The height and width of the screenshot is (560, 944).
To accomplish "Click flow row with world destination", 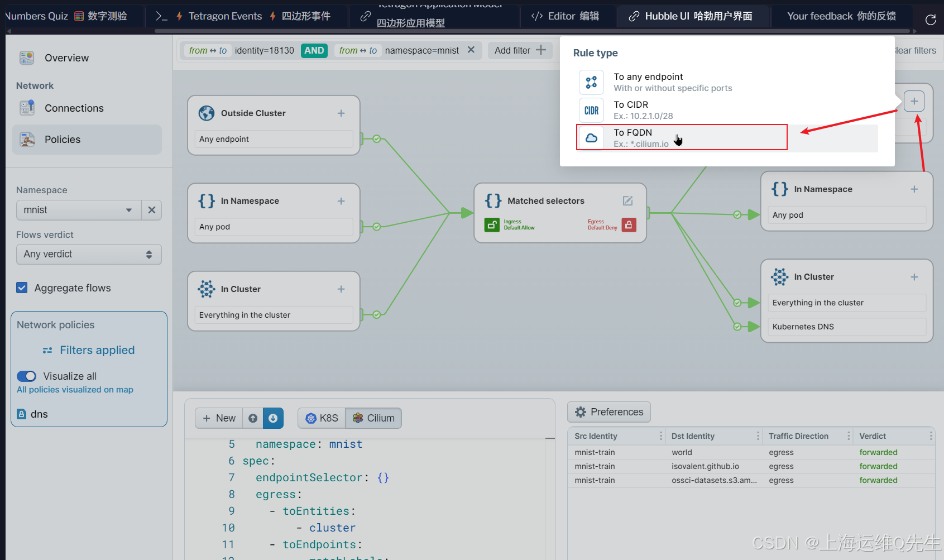I will click(x=751, y=452).
